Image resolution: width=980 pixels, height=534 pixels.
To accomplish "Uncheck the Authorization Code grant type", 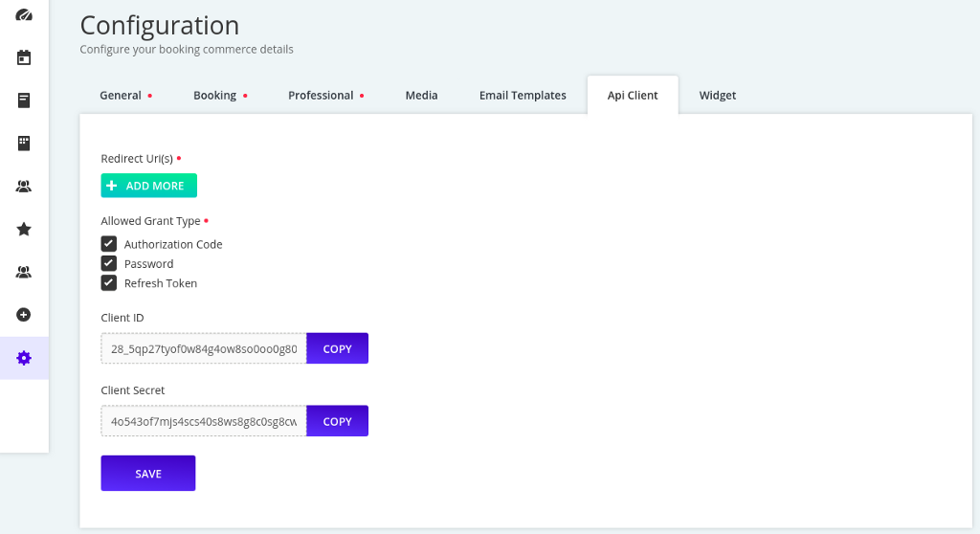I will coord(109,244).
